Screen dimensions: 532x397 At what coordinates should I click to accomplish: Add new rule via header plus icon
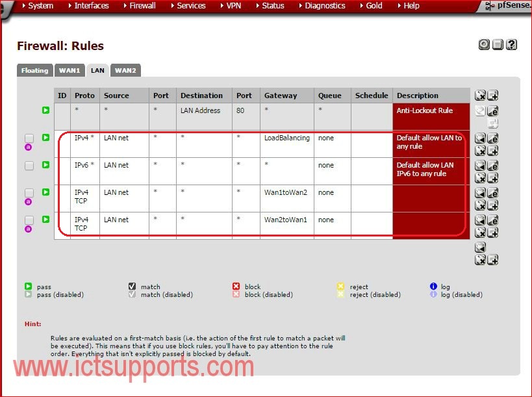[x=492, y=96]
